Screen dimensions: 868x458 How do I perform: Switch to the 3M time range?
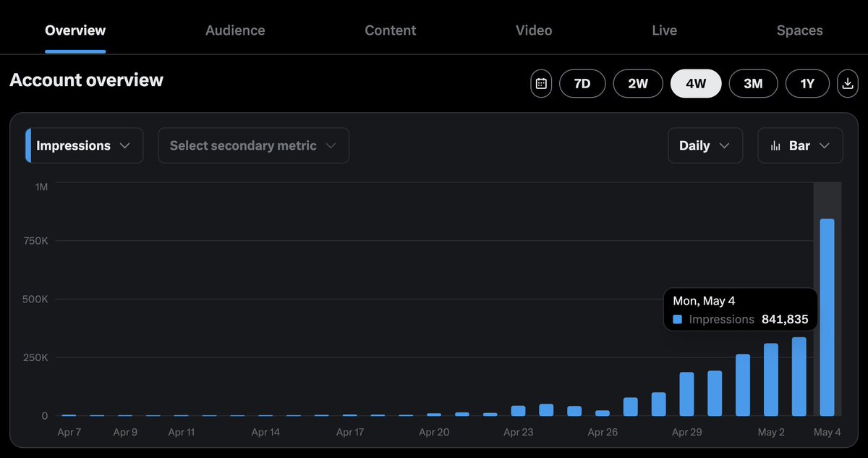click(753, 83)
